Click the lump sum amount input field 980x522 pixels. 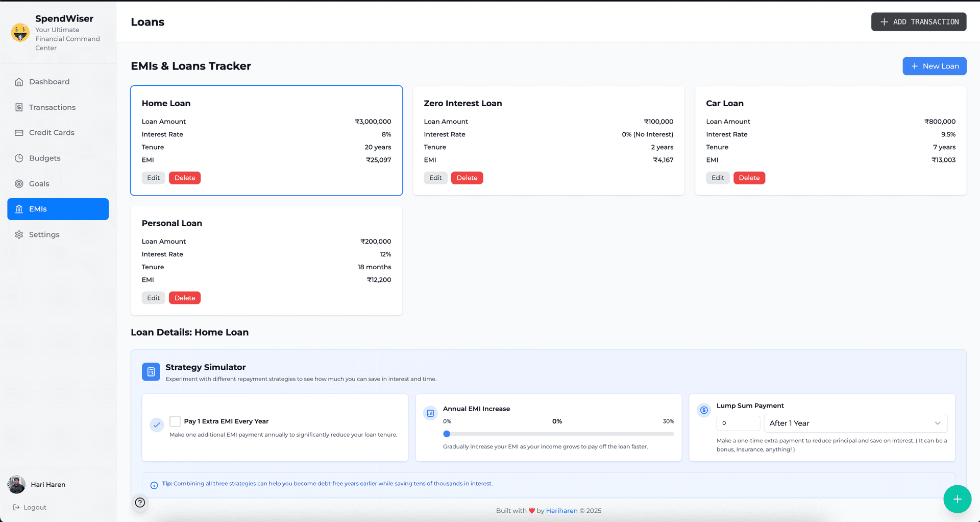(x=738, y=423)
